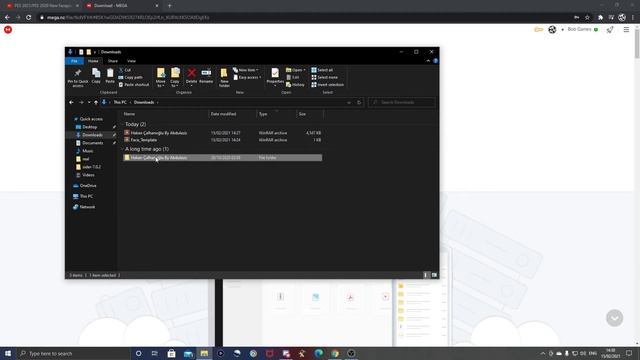Image resolution: width=640 pixels, height=360 pixels.
Task: Collapse the A long time ago group
Action: pyautogui.click(x=123, y=149)
